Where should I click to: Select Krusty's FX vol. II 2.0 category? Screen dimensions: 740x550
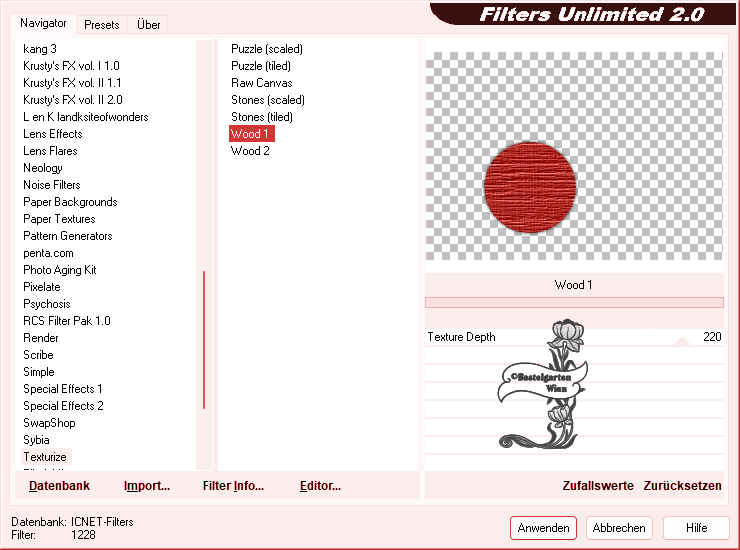73,100
